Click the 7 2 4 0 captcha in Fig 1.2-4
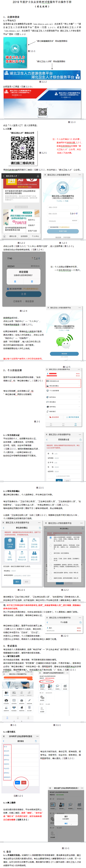86x868 pixels. pos(36,258)
